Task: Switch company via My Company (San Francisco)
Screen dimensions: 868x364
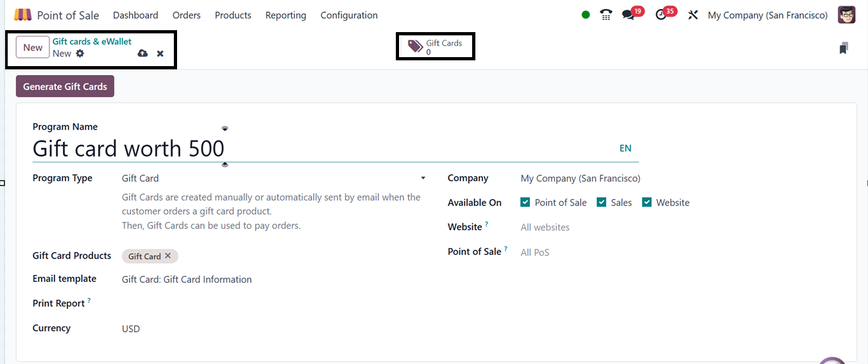Action: click(767, 15)
